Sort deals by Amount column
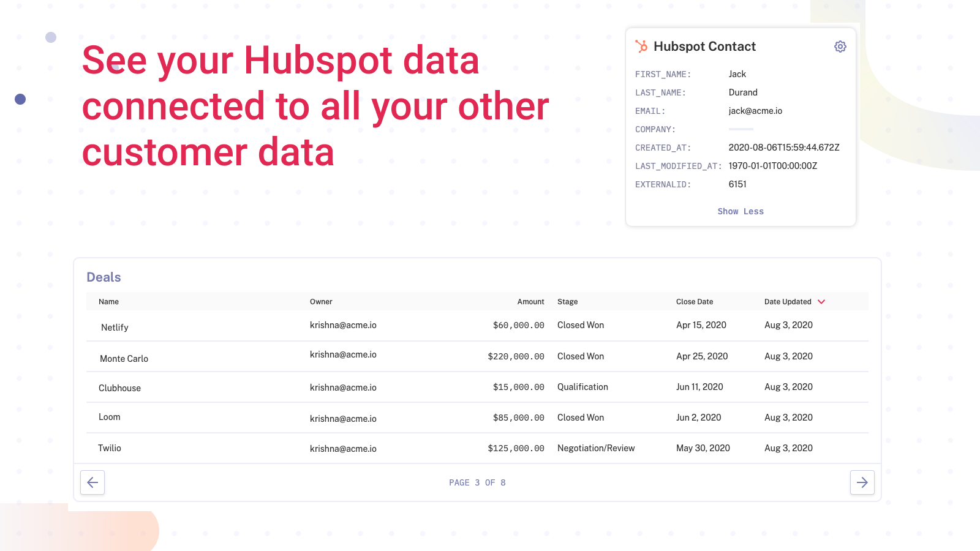 [530, 302]
